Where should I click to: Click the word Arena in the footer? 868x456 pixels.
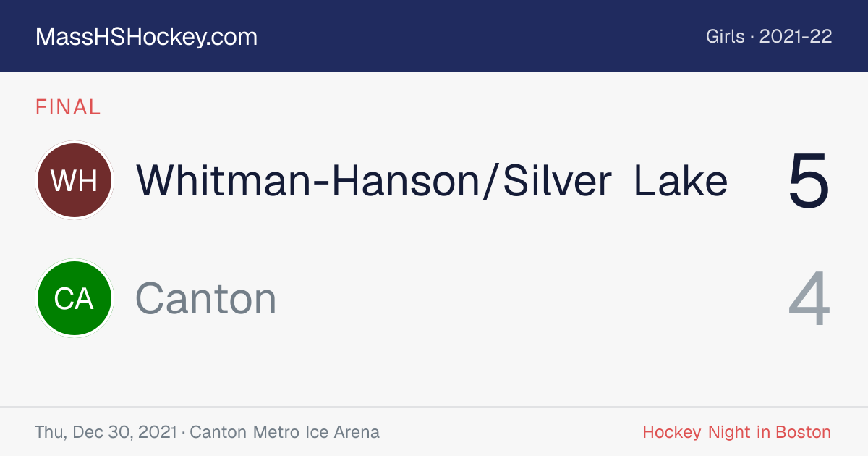tap(355, 433)
